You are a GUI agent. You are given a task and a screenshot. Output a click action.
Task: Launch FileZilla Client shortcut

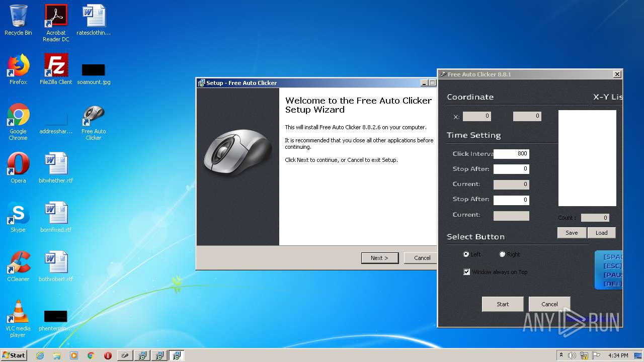click(56, 69)
